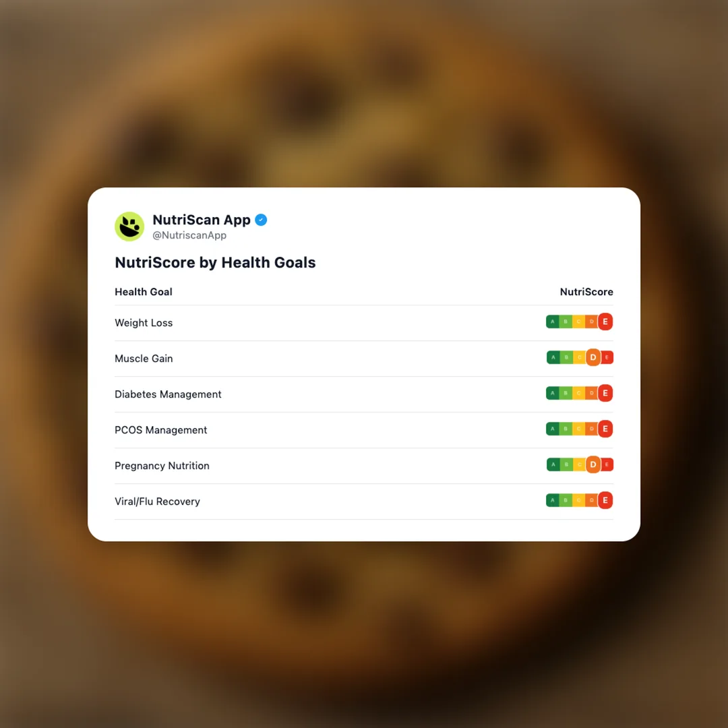Open the @NutriscanApp profile handle
Image resolution: width=728 pixels, height=728 pixels.
click(x=189, y=235)
